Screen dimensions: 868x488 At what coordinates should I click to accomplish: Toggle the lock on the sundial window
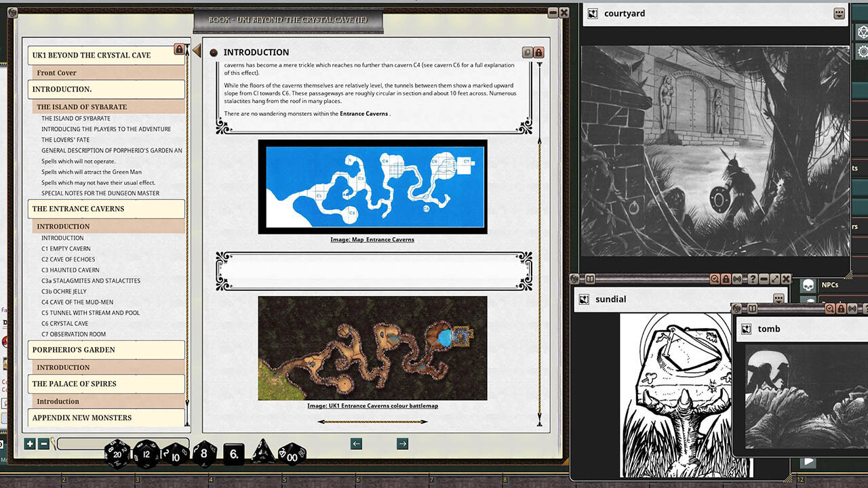coord(726,279)
